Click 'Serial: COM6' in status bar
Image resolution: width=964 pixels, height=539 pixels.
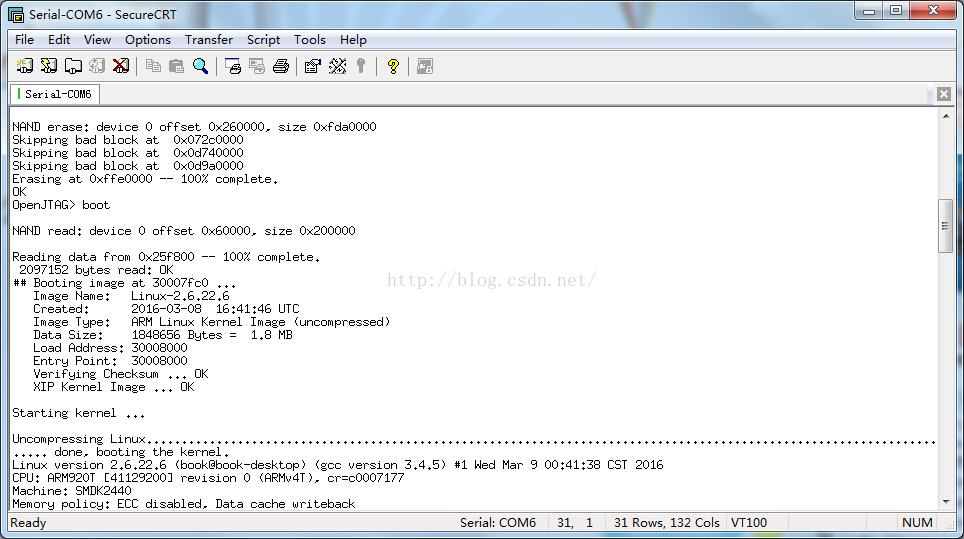(497, 522)
